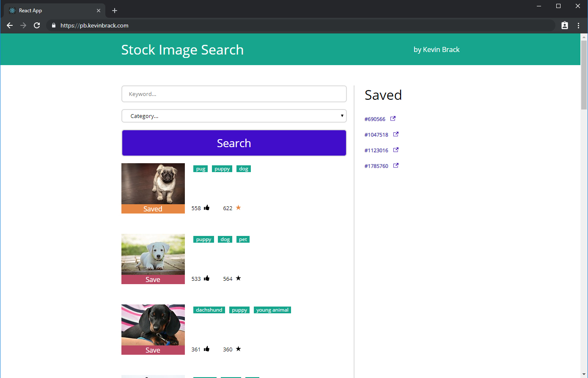Screen dimensions: 588x378
Task: Expand the Category dropdown
Action: pos(234,116)
